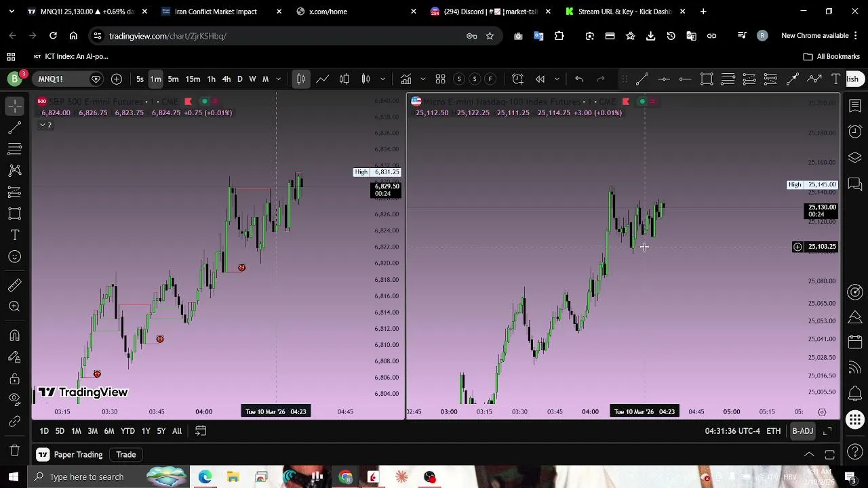868x488 pixels.
Task: Expand the chart style dropdown arrow
Action: tap(383, 79)
